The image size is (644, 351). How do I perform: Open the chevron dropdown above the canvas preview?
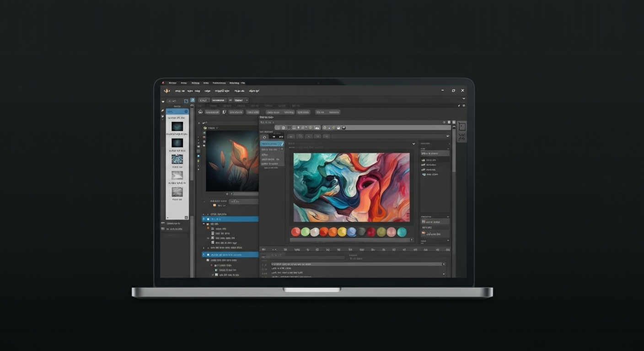pyautogui.click(x=414, y=144)
